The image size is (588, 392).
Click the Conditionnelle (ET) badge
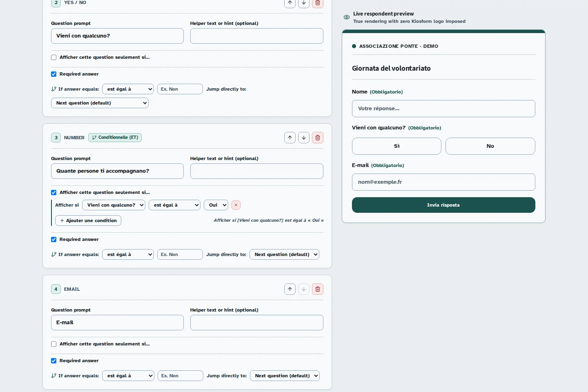tap(115, 138)
